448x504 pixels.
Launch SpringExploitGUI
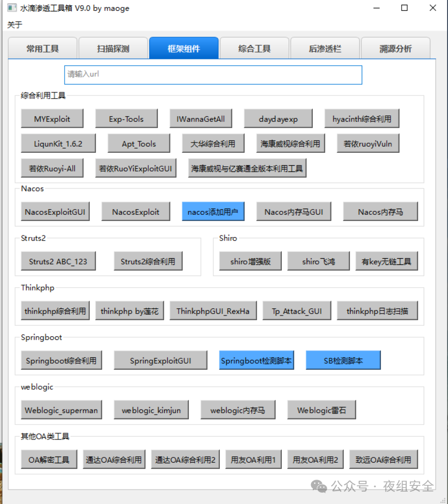tap(161, 360)
